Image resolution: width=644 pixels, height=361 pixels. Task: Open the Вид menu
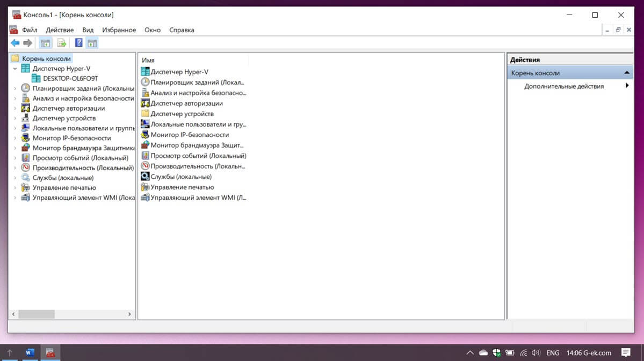coord(88,30)
